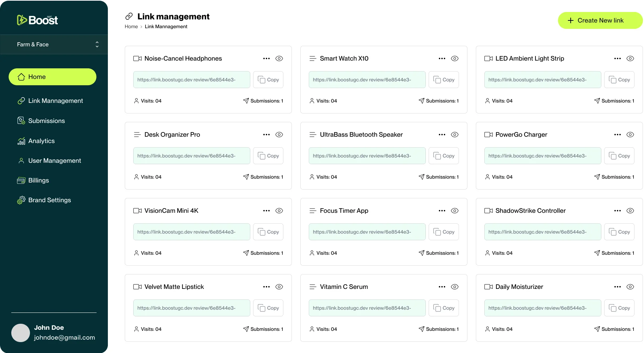Click the Brand Settings gear icon

pyautogui.click(x=21, y=200)
